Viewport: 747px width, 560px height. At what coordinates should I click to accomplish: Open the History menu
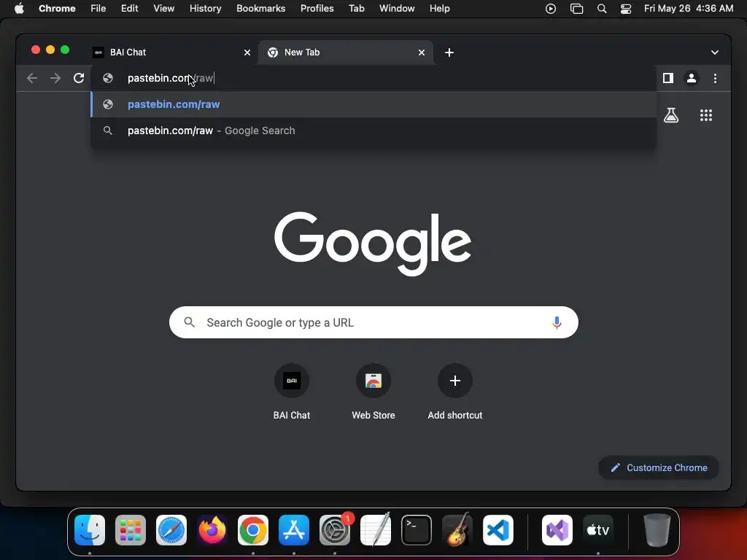[205, 9]
